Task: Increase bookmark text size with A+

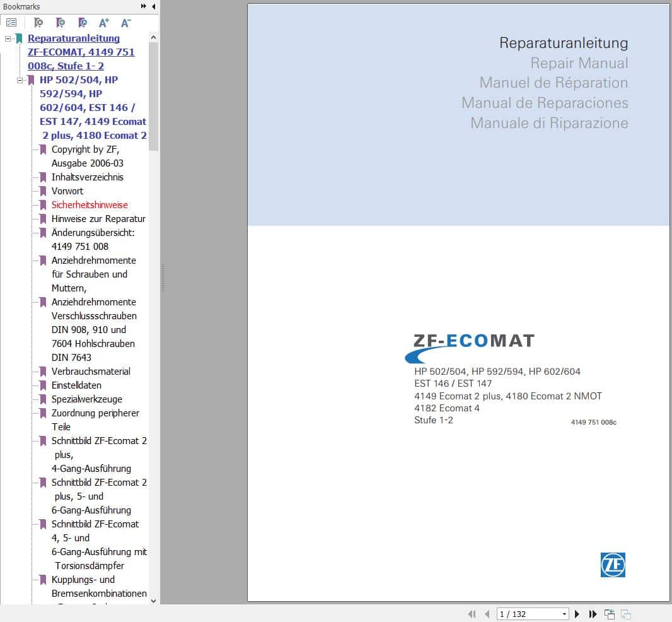Action: (104, 23)
